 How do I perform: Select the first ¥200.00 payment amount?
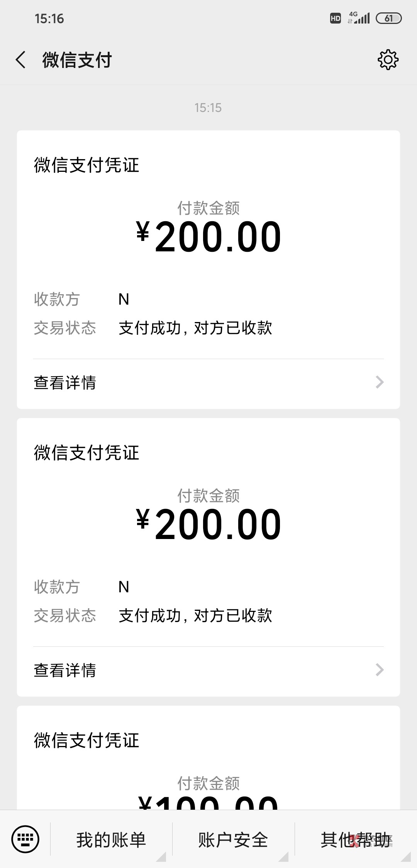point(208,237)
